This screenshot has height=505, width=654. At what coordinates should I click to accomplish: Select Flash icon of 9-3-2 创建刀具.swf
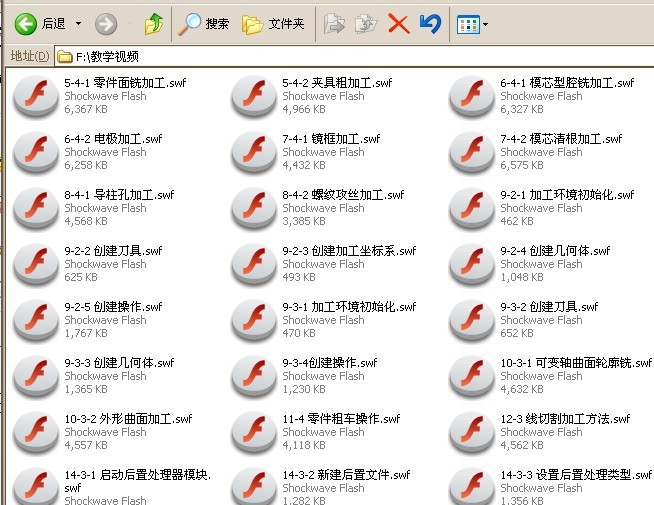(472, 320)
